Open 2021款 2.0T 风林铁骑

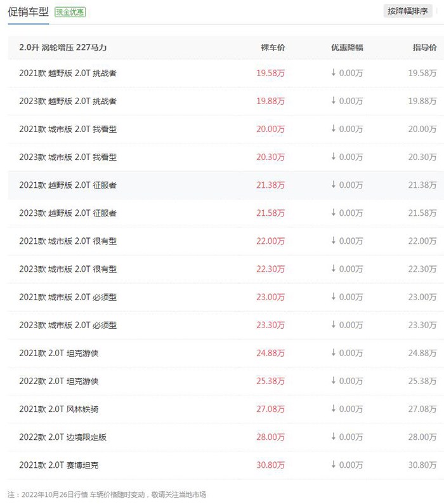[x=59, y=409]
